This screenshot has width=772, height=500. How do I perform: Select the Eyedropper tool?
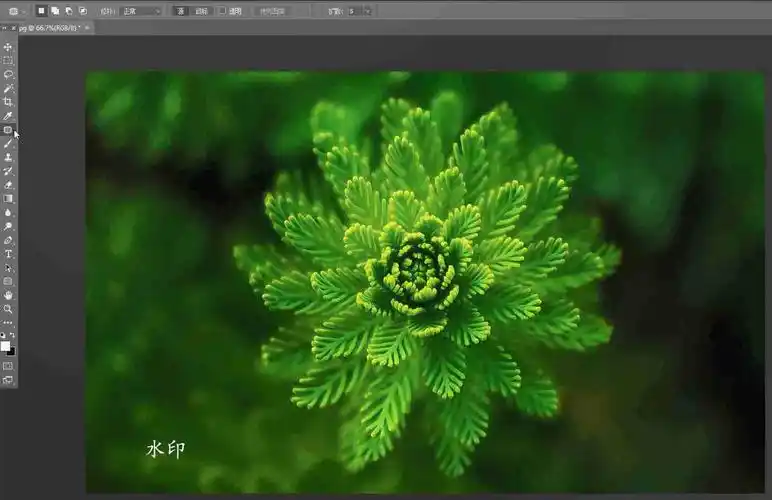point(8,116)
